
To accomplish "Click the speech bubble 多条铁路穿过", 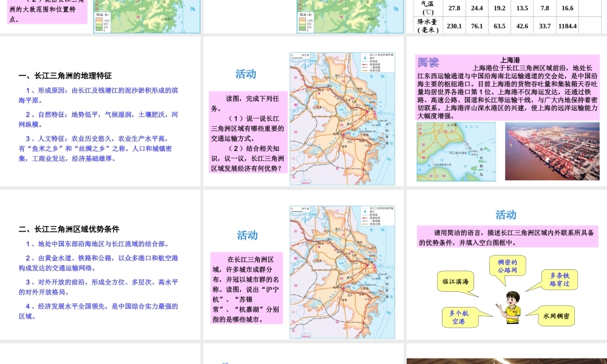I will pyautogui.click(x=560, y=280).
